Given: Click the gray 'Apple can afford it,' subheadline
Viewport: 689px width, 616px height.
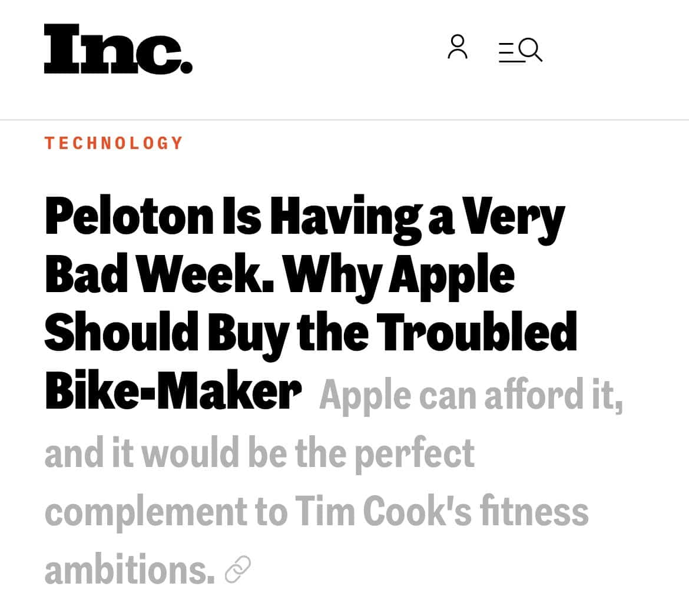Looking at the screenshot, I should 471,395.
